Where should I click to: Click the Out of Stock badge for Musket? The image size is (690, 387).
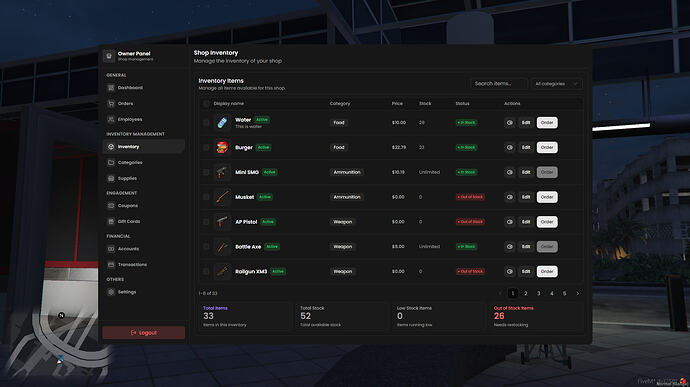click(470, 197)
